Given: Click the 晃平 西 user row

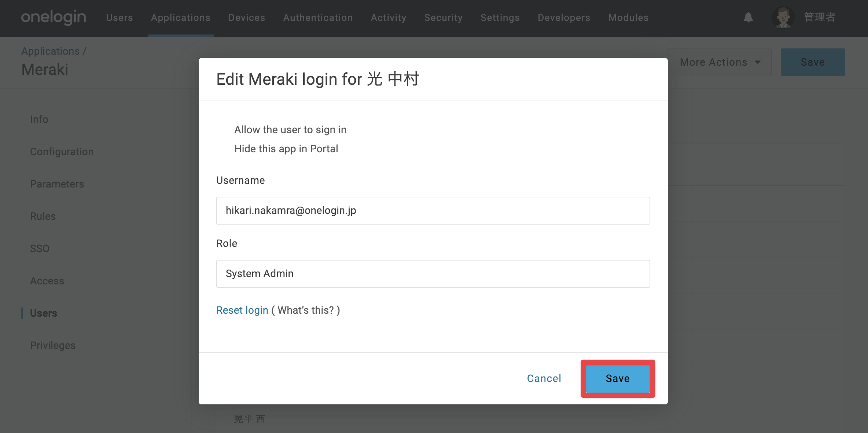Looking at the screenshot, I should pos(530,419).
